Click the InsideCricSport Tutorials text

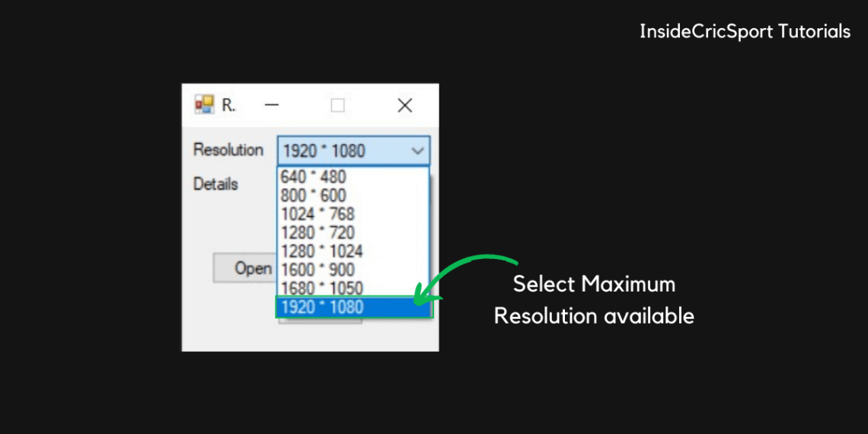click(745, 31)
